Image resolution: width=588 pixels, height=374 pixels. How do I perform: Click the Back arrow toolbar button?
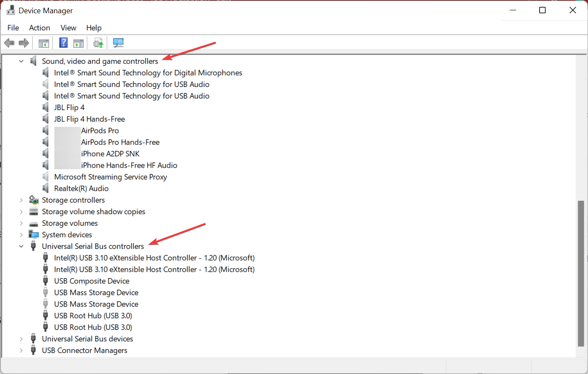(9, 43)
